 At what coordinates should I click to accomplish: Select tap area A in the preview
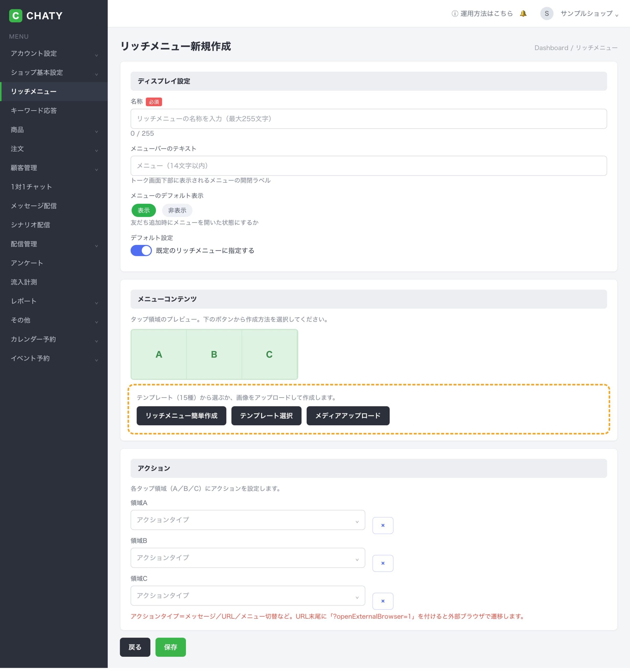click(x=159, y=354)
